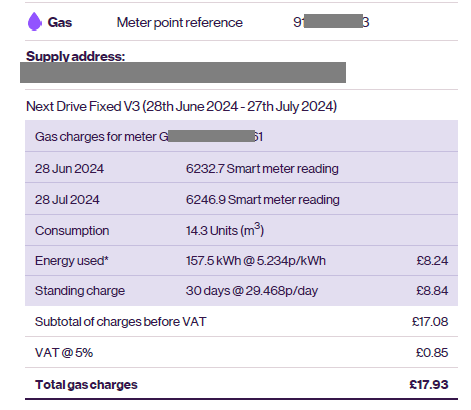Image resolution: width=471 pixels, height=410 pixels.
Task: Select the Standing charge 30 days rate
Action: click(252, 291)
